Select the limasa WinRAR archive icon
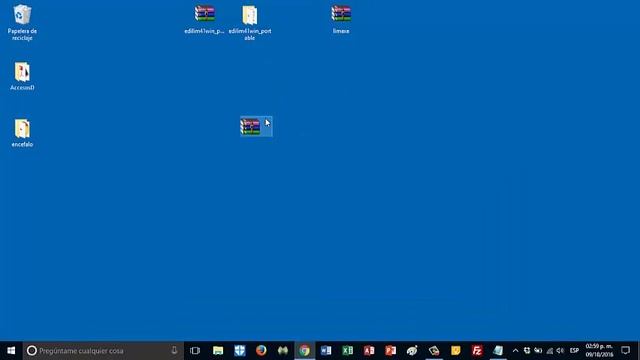The image size is (640, 360). point(341,19)
